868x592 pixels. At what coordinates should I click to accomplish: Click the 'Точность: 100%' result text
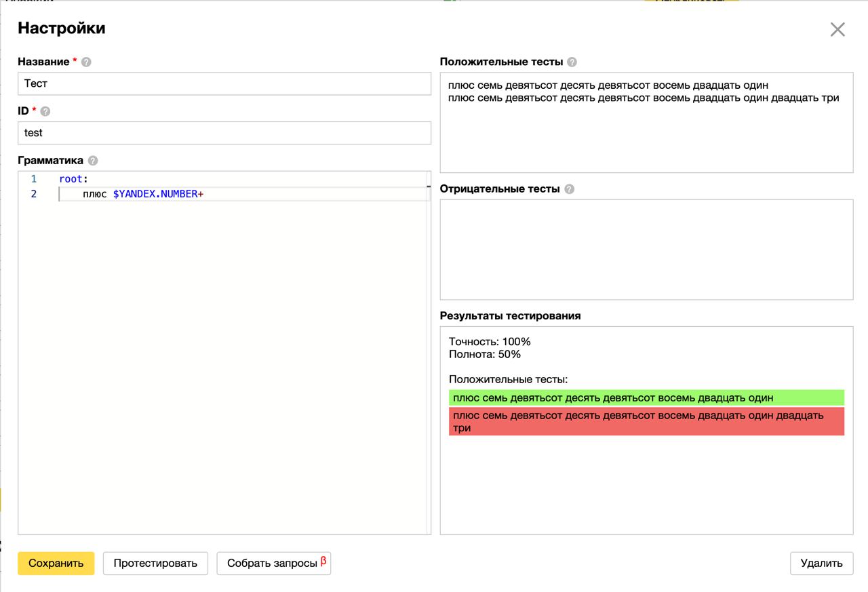click(x=490, y=341)
